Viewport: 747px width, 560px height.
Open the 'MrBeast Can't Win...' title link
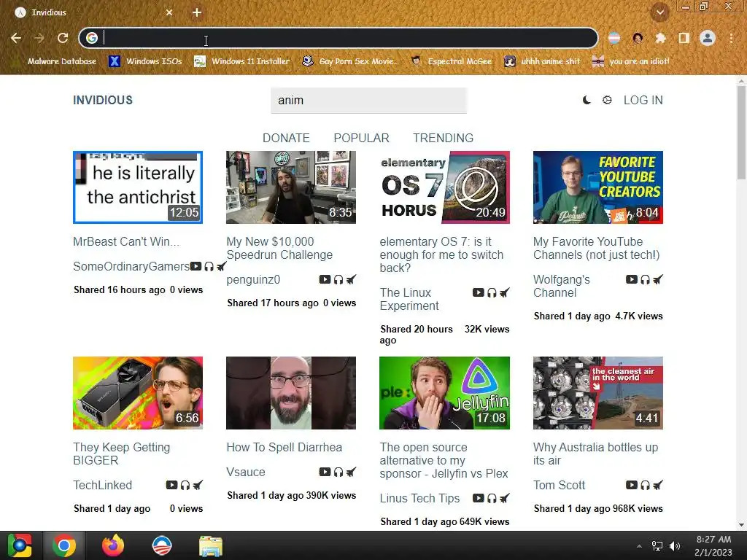tap(126, 241)
